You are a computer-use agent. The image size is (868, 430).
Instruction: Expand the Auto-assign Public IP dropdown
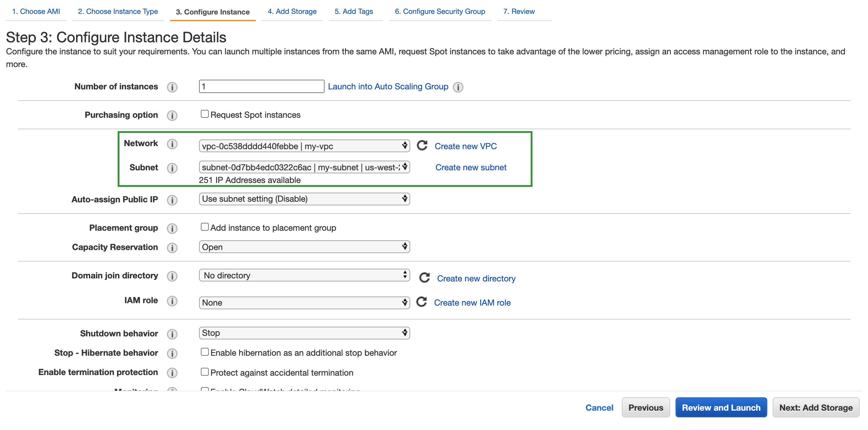304,199
